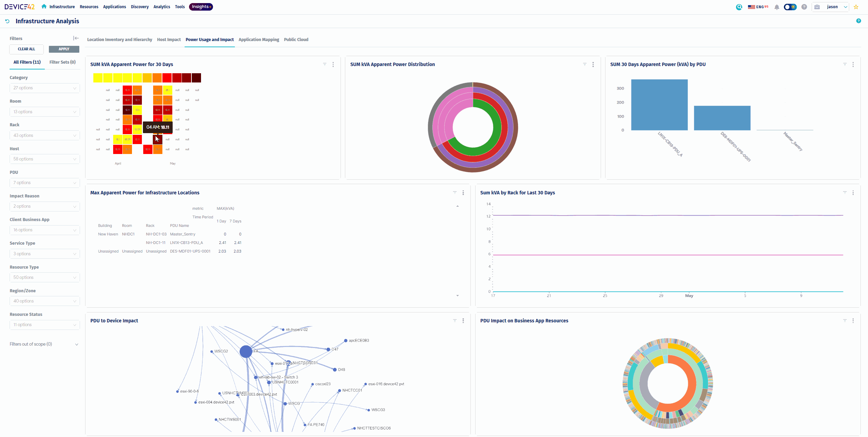The width and height of the screenshot is (868, 437).
Task: Click the APPLY filters button
Action: click(64, 49)
